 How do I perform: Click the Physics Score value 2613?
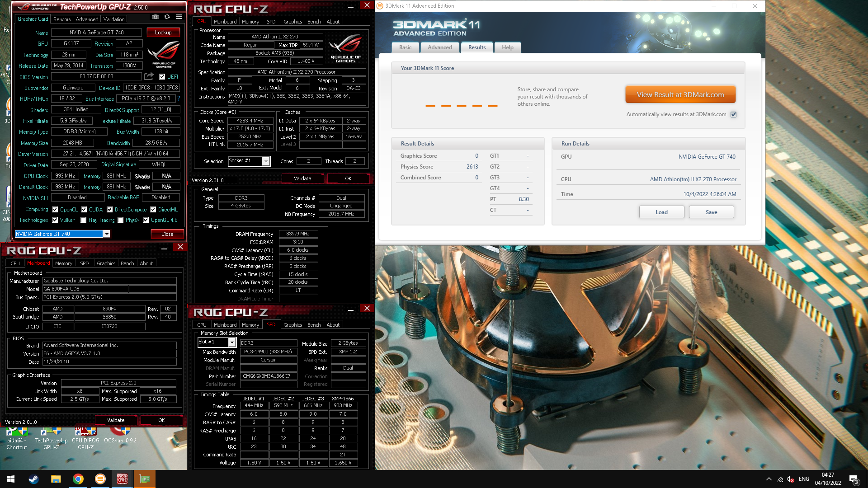tap(472, 167)
